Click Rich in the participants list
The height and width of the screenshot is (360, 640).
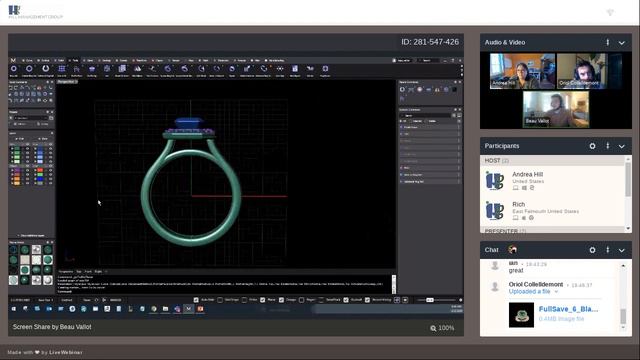518,204
